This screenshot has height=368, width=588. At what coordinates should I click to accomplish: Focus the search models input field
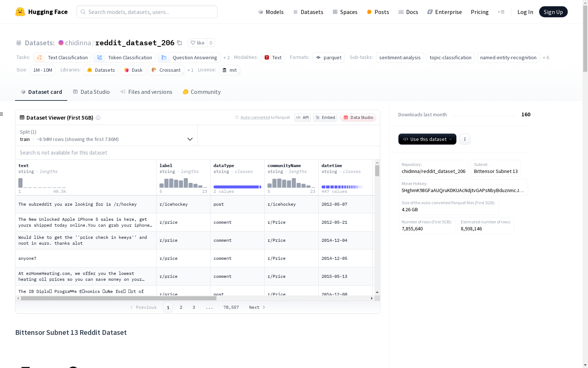coord(147,12)
